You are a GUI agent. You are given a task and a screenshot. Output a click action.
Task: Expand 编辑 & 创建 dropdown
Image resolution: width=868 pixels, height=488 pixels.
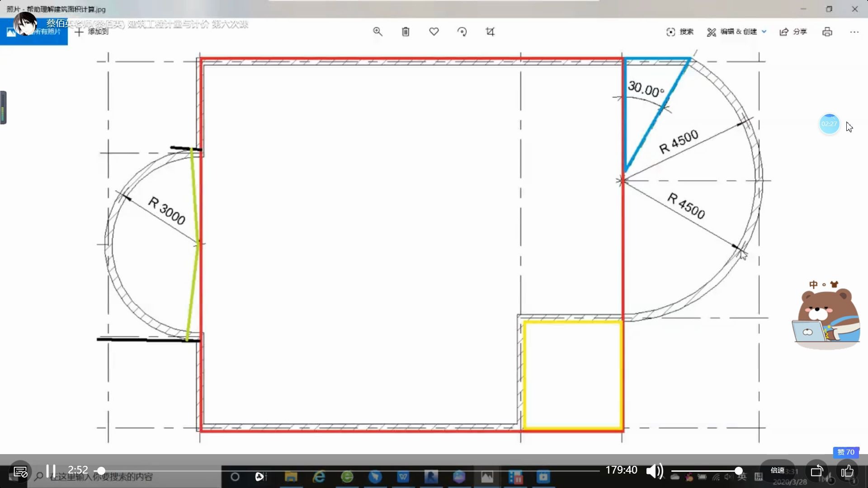click(x=737, y=32)
